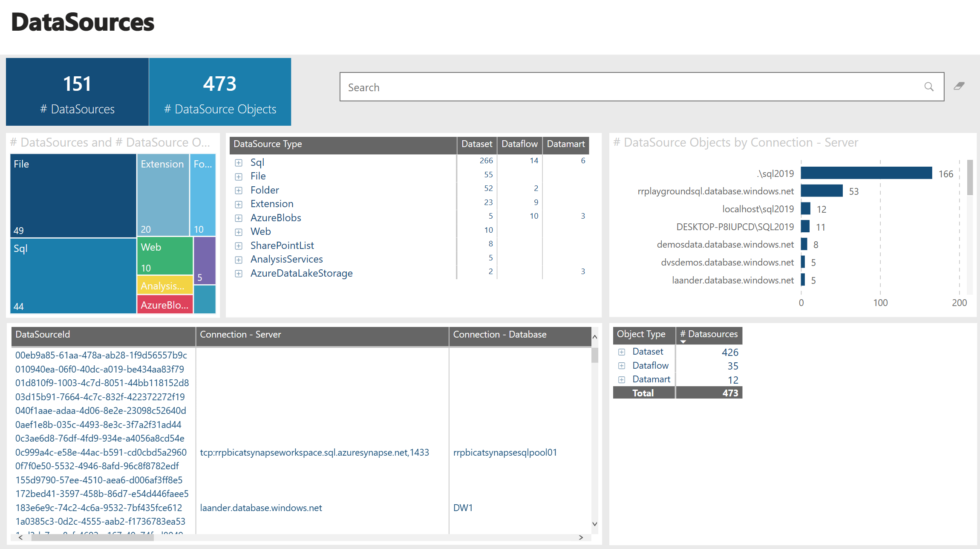Expand the AzureBlobs row plus icon
The height and width of the screenshot is (549, 980).
(239, 218)
